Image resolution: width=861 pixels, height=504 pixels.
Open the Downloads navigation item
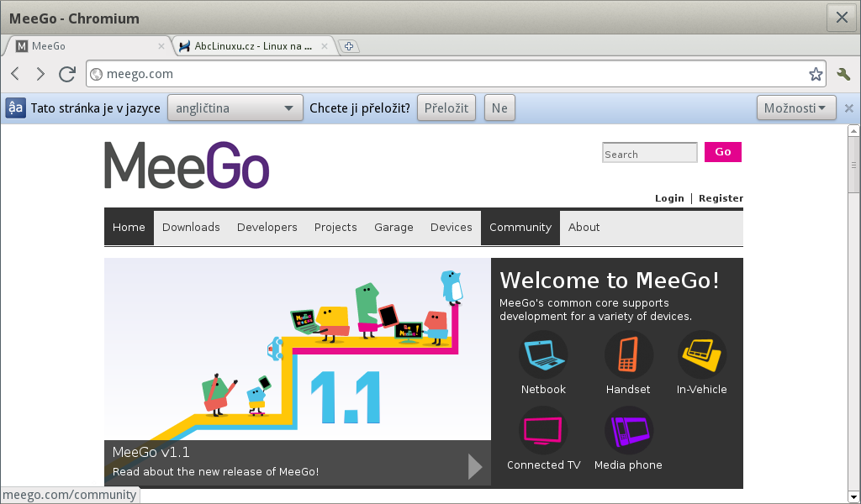coord(191,227)
